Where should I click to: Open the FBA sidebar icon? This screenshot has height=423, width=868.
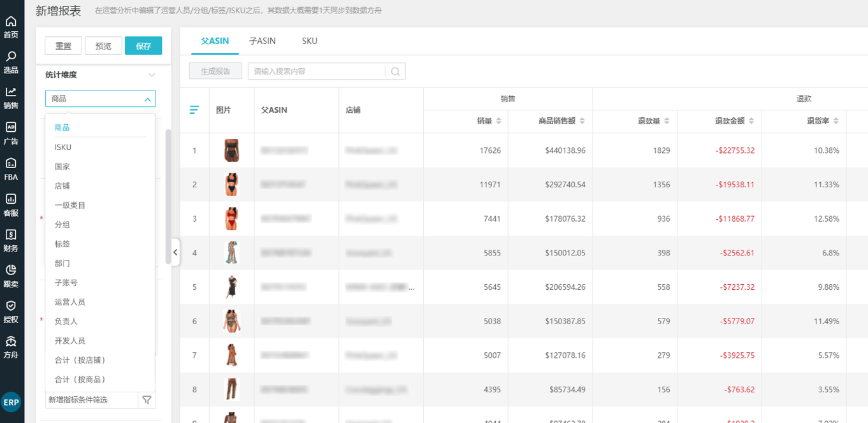pos(11,165)
